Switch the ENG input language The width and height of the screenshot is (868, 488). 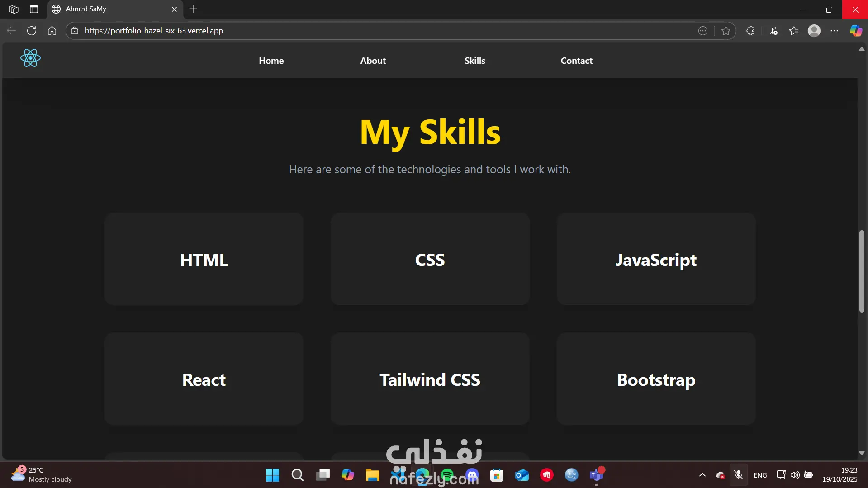pos(760,475)
